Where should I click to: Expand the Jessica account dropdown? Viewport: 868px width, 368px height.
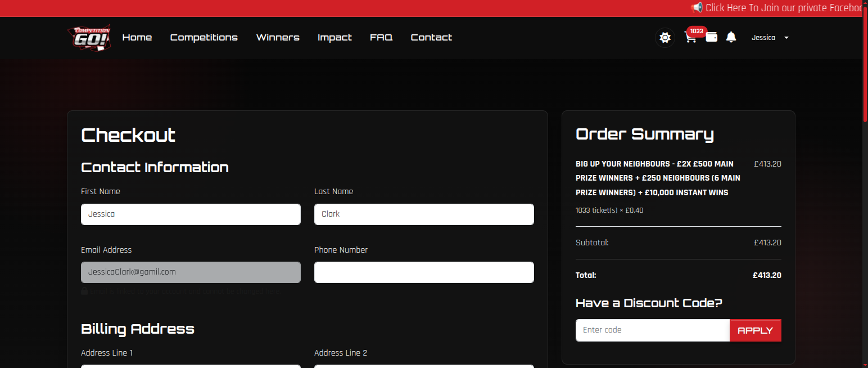pyautogui.click(x=770, y=38)
